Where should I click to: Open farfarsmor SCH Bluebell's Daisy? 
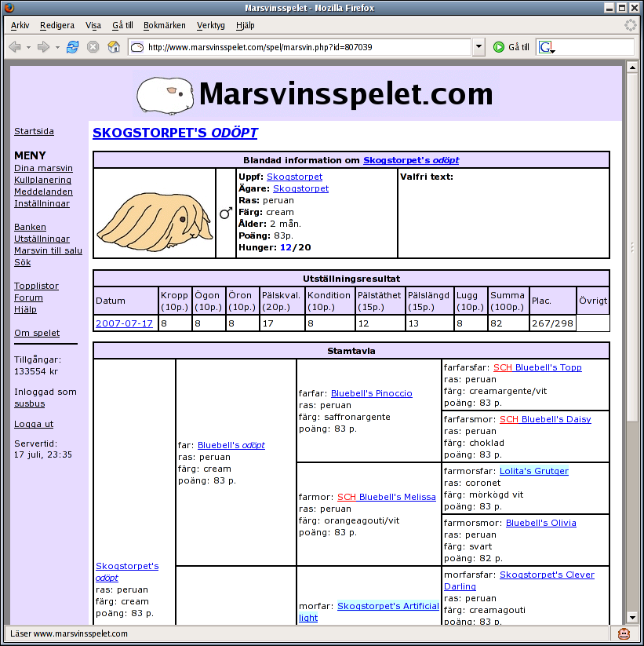(x=545, y=419)
